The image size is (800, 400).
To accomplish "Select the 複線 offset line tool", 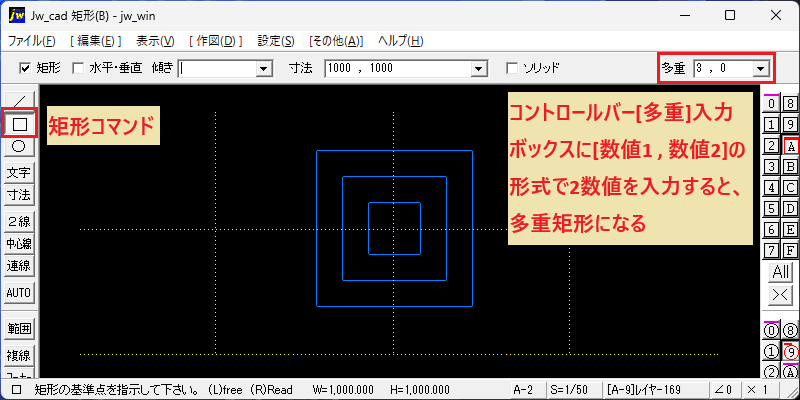I will pyautogui.click(x=19, y=355).
